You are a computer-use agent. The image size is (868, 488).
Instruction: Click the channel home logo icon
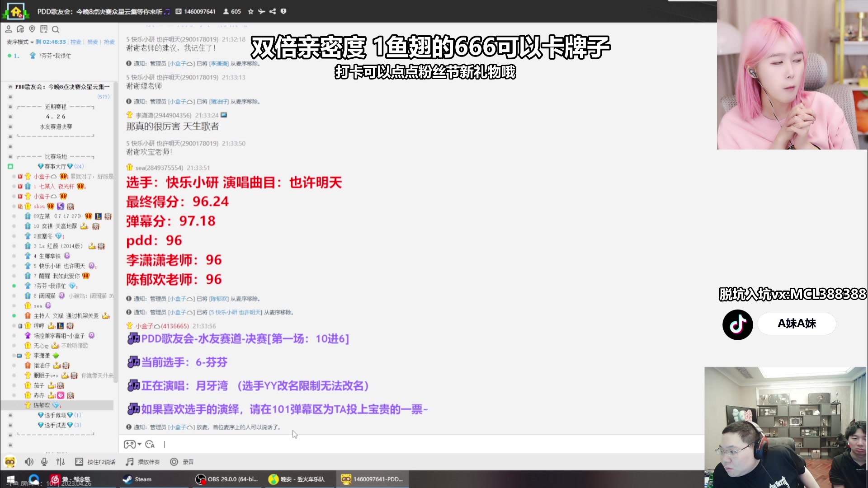click(16, 11)
